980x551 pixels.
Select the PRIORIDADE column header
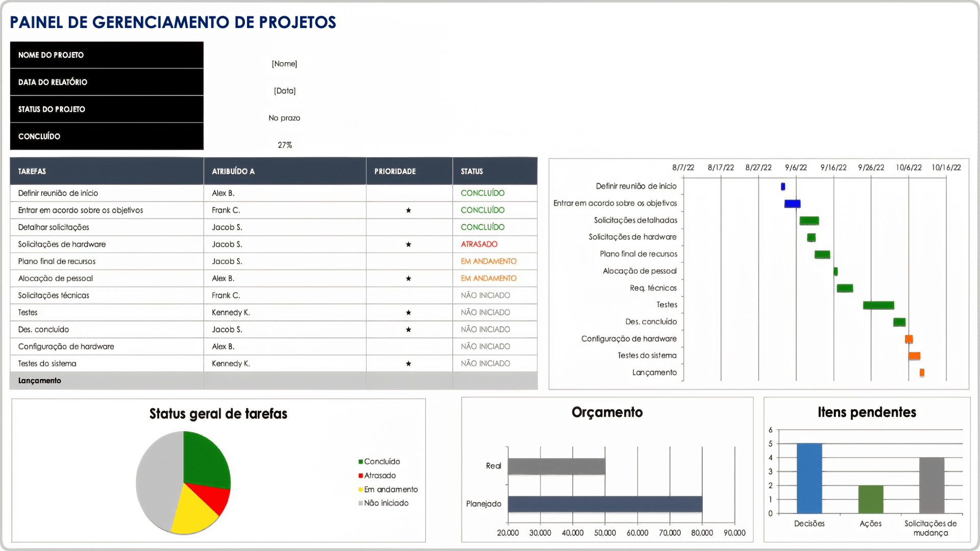[409, 171]
